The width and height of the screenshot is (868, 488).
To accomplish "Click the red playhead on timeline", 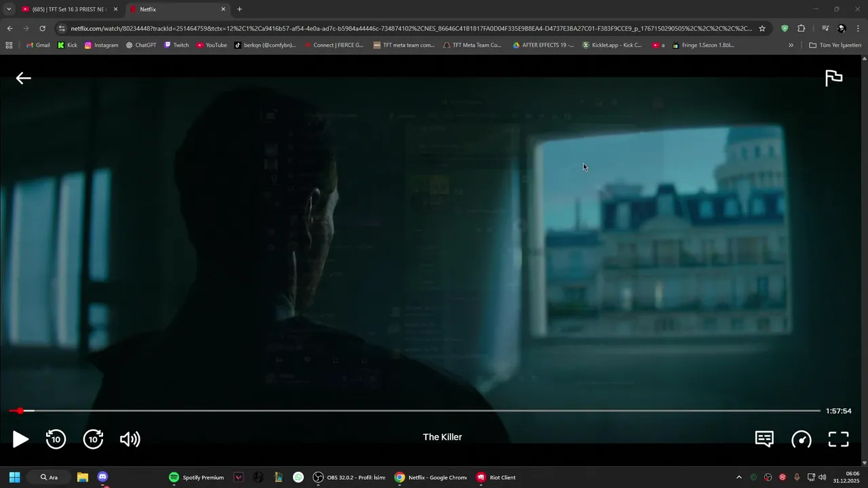I will click(x=20, y=411).
